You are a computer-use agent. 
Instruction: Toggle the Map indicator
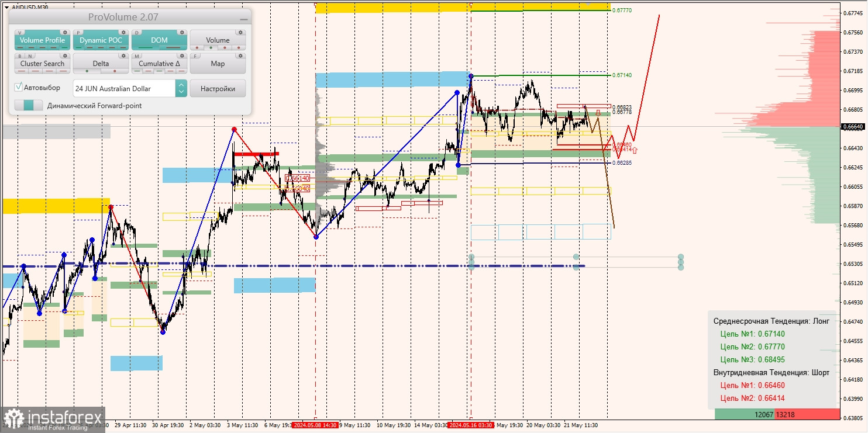[x=218, y=63]
